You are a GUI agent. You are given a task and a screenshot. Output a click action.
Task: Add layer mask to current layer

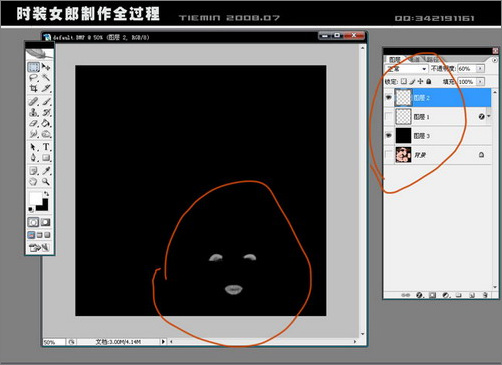click(432, 295)
